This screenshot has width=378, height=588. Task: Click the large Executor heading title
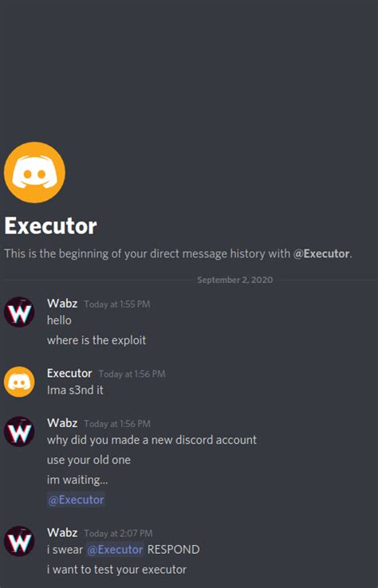click(x=51, y=226)
